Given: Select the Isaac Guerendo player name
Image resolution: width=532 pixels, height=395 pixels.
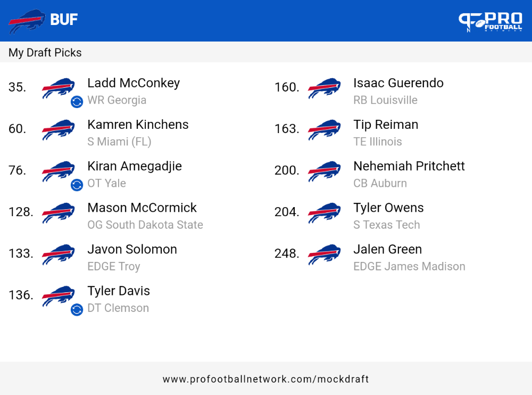Looking at the screenshot, I should point(398,83).
